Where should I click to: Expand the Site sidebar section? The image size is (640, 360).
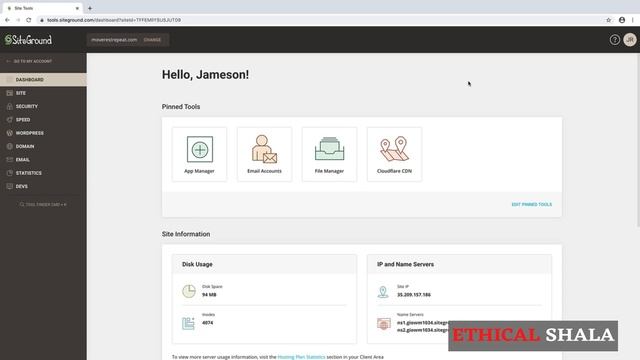coord(43,93)
